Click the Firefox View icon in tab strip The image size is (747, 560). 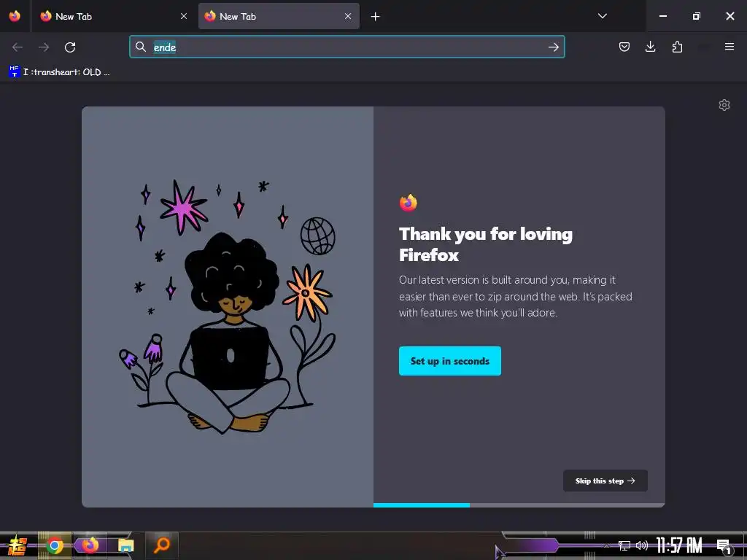coord(15,16)
